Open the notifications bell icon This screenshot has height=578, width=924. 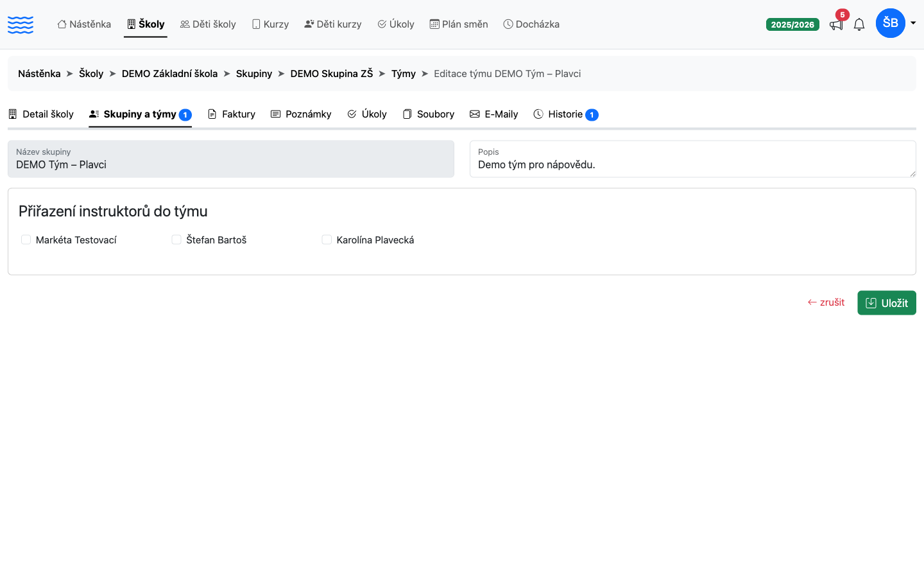click(x=859, y=24)
